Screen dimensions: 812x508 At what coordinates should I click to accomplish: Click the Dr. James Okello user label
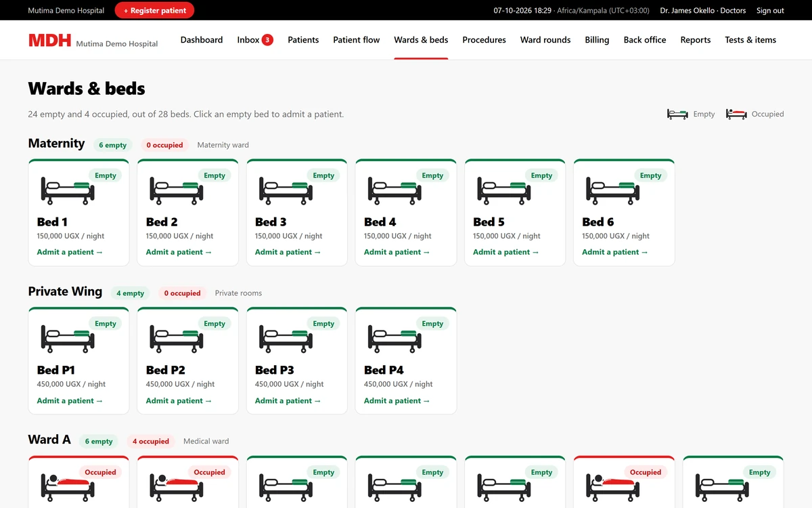pos(703,10)
